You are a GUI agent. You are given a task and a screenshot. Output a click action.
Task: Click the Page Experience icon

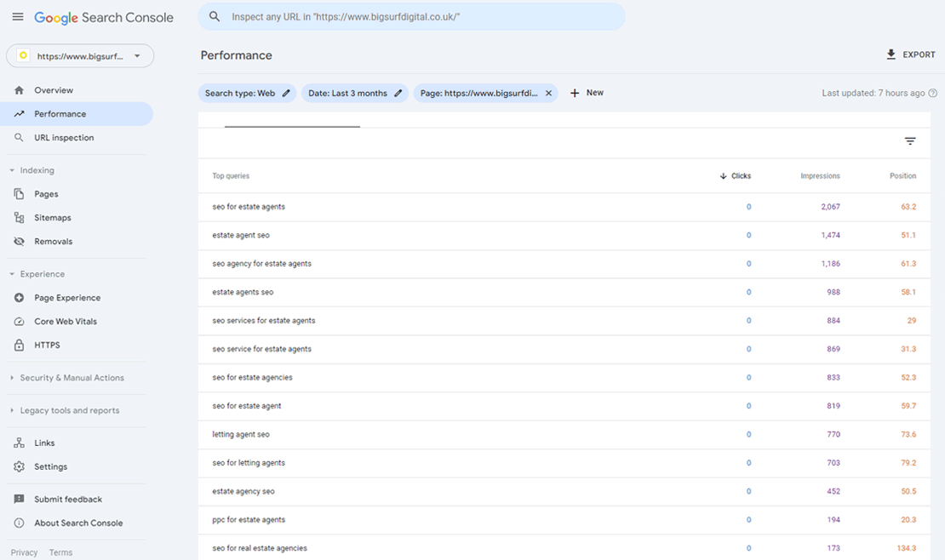[x=20, y=298]
